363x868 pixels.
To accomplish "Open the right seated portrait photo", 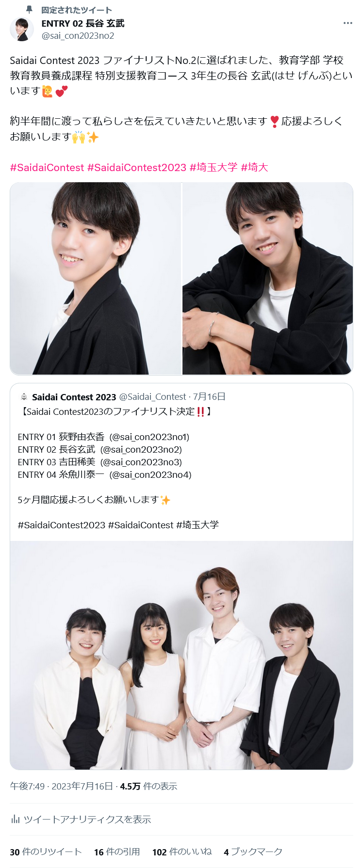I will 267,279.
